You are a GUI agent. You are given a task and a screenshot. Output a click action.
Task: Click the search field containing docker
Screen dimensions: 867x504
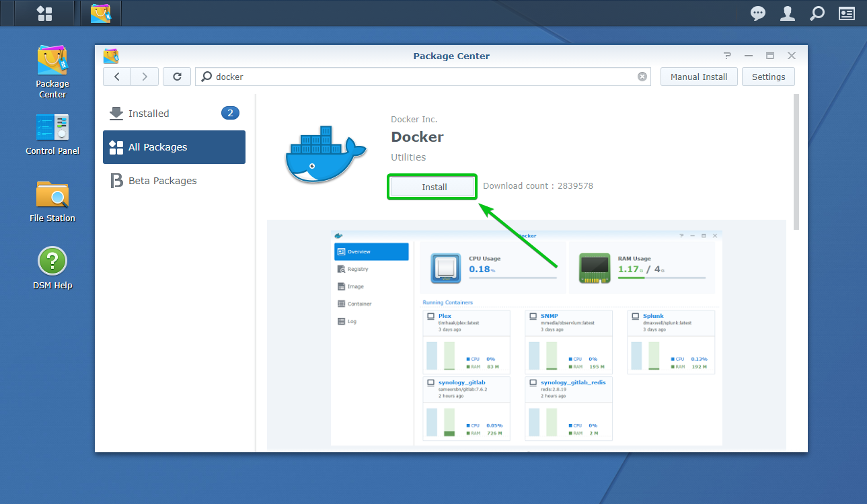tap(424, 77)
